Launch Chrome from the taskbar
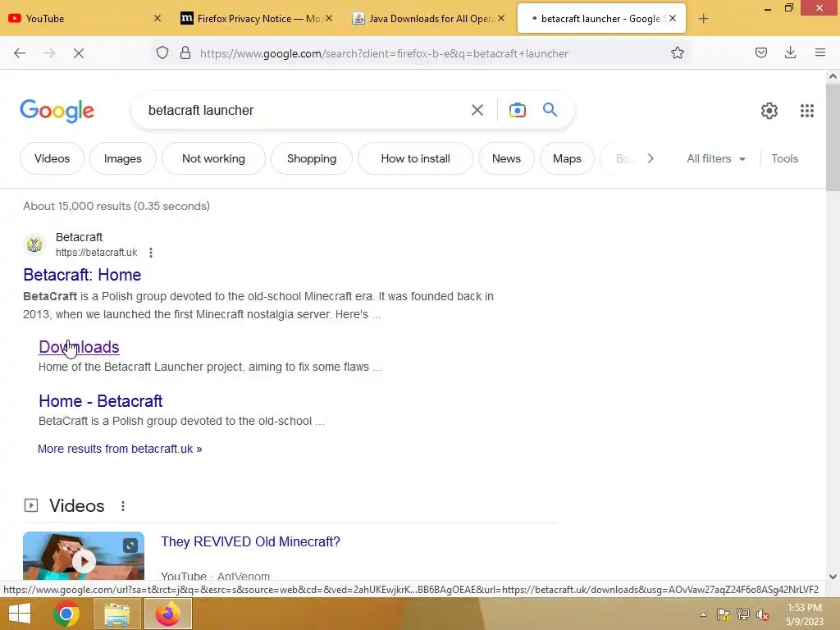The image size is (840, 630). [66, 614]
